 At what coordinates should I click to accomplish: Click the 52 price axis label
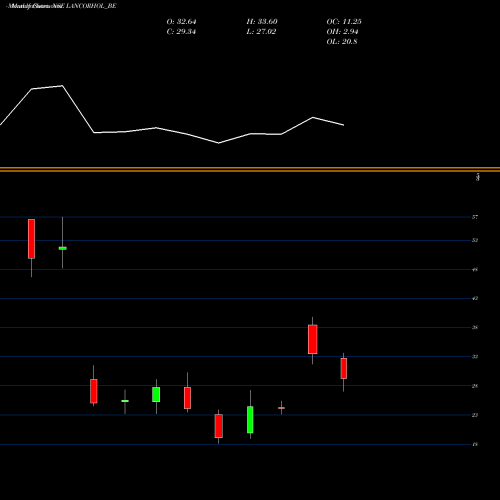coord(475,240)
